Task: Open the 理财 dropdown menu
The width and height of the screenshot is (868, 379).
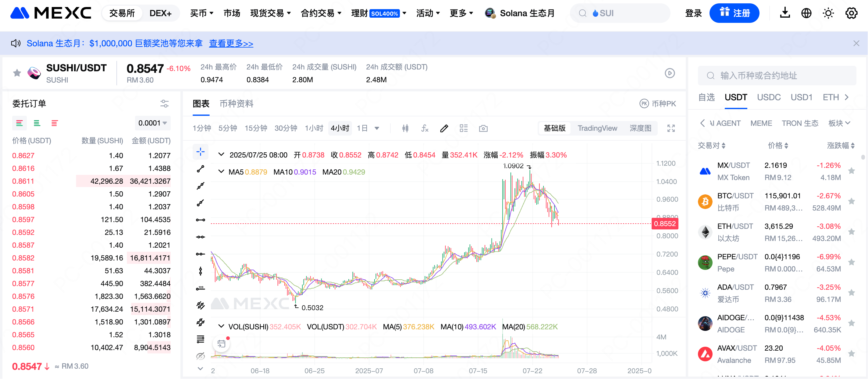Action: (x=379, y=13)
